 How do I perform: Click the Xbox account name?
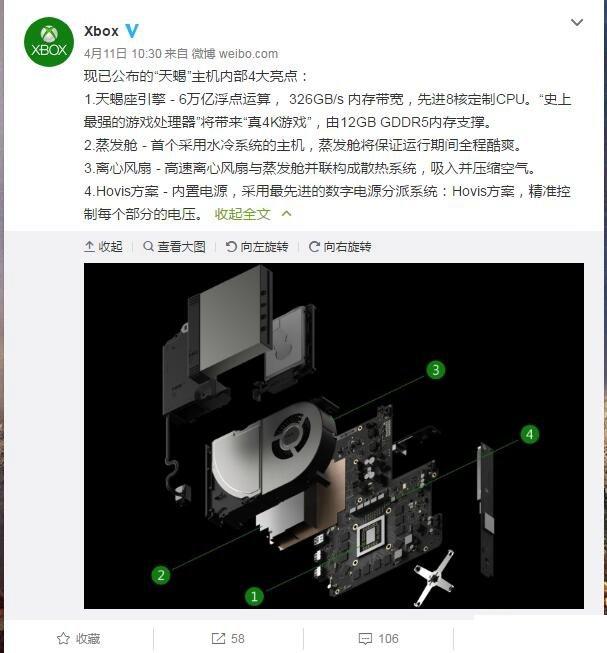(x=101, y=31)
